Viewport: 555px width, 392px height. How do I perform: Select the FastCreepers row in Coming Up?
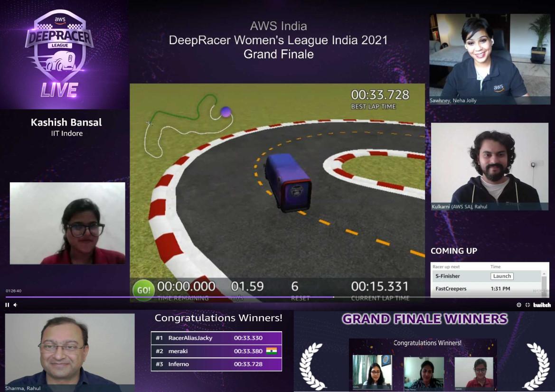click(486, 289)
